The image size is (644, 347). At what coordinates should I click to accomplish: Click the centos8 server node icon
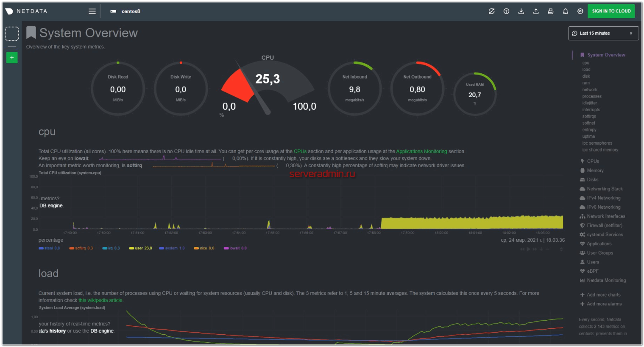[x=113, y=11]
